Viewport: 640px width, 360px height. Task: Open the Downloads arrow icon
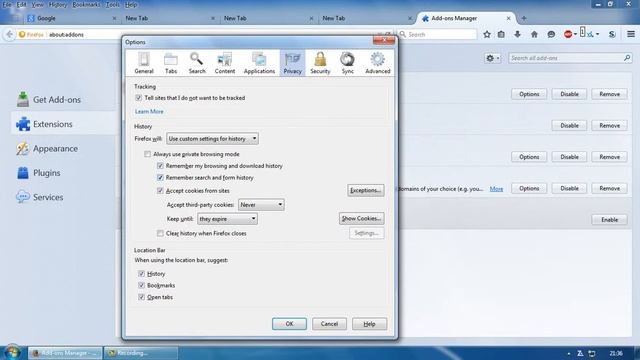click(518, 35)
